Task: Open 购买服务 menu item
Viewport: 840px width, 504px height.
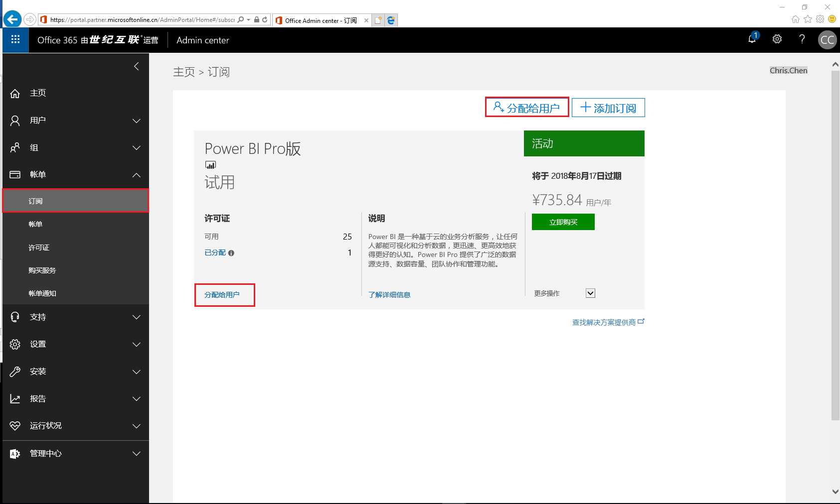Action: 42,270
